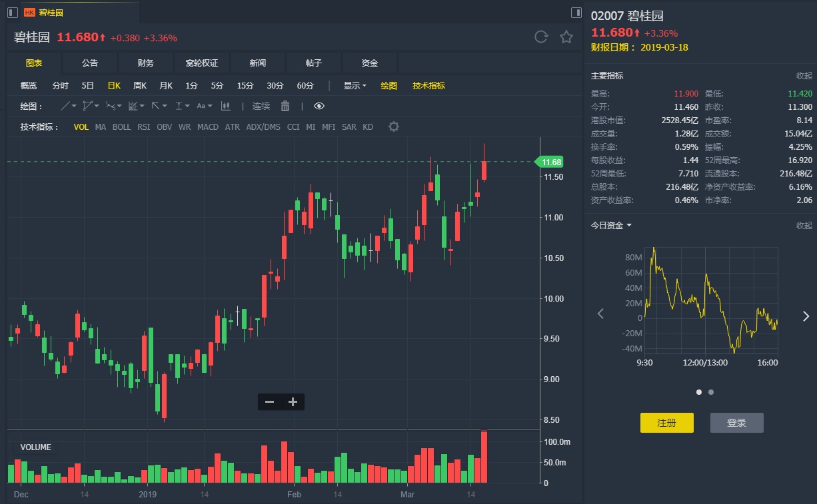Enable the MACD indicator

coord(208,126)
